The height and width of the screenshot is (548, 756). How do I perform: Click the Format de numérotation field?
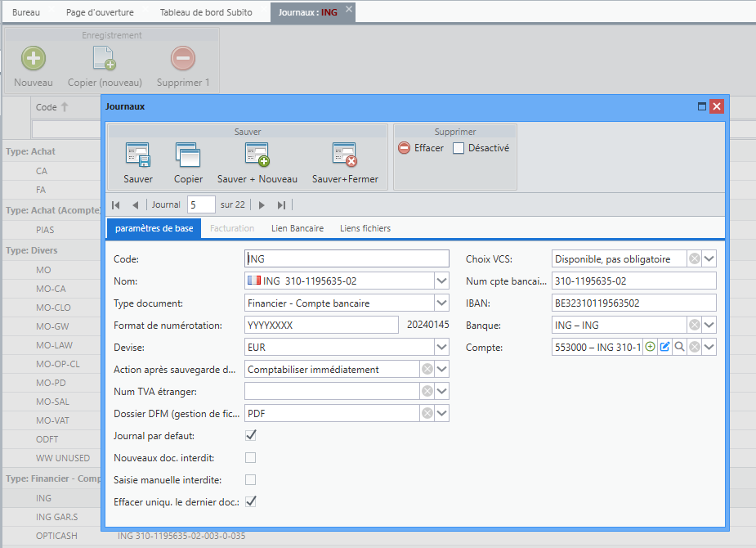[321, 326]
